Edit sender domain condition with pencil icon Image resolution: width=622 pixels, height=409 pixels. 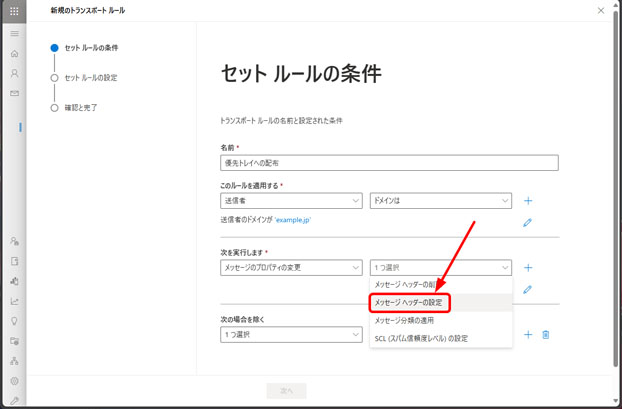point(528,223)
